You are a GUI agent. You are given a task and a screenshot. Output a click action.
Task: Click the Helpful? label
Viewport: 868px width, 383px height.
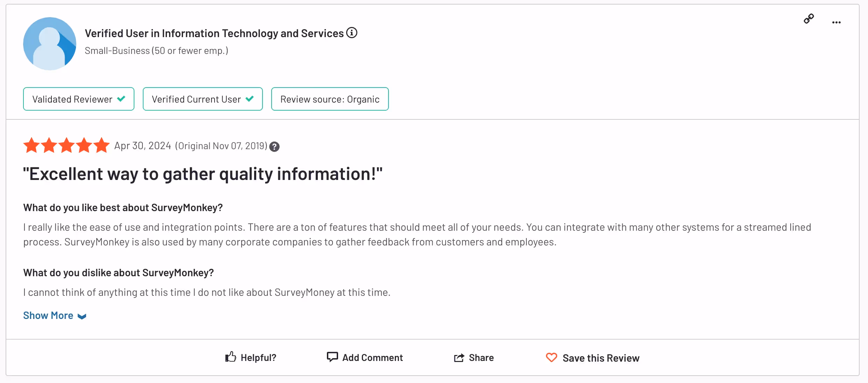point(258,357)
